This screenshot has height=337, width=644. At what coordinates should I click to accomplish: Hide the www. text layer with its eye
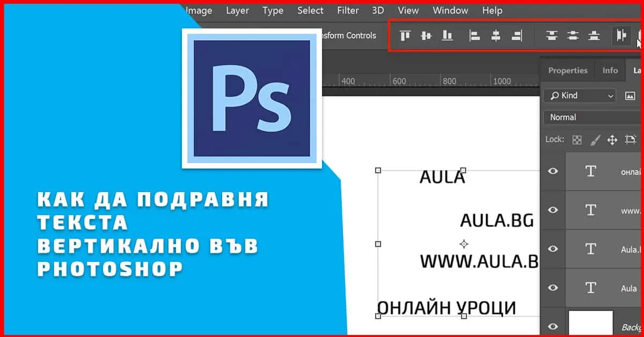(553, 210)
